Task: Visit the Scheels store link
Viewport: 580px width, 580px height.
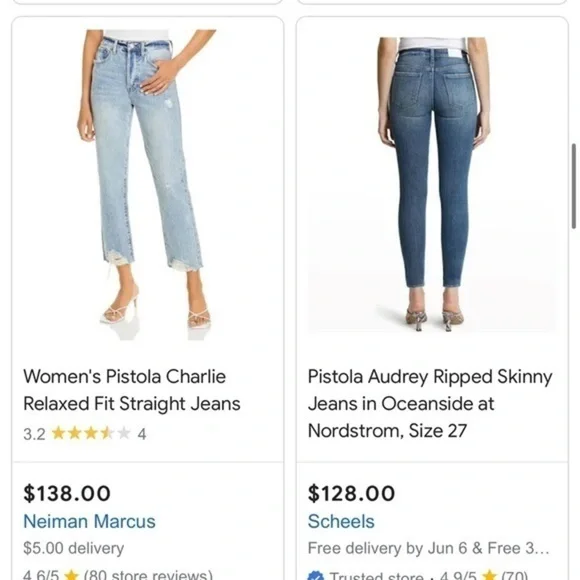Action: point(341,521)
